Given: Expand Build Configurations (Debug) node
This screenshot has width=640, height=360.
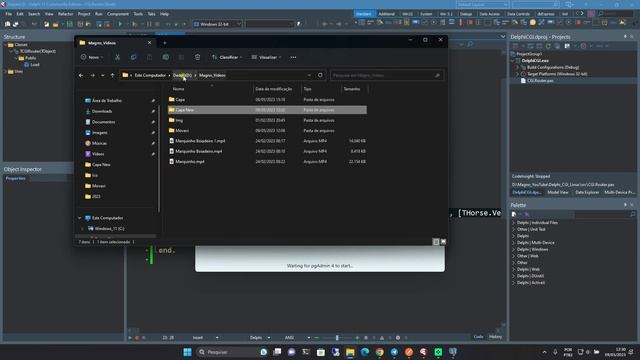Looking at the screenshot, I should coord(517,67).
